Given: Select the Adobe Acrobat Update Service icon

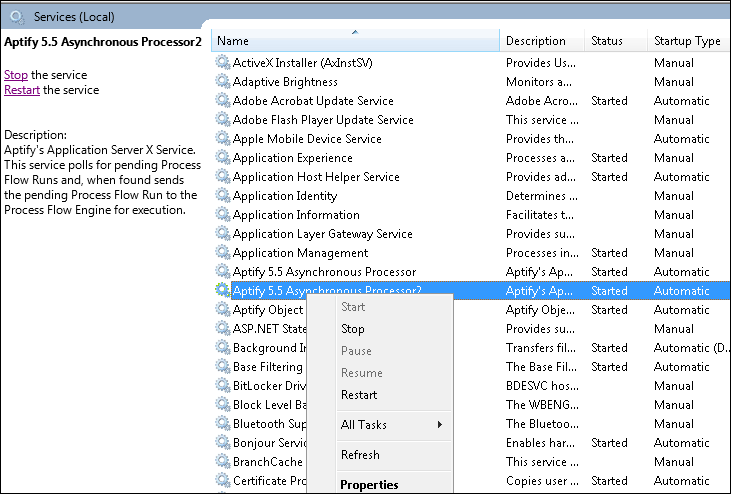Looking at the screenshot, I should (222, 101).
